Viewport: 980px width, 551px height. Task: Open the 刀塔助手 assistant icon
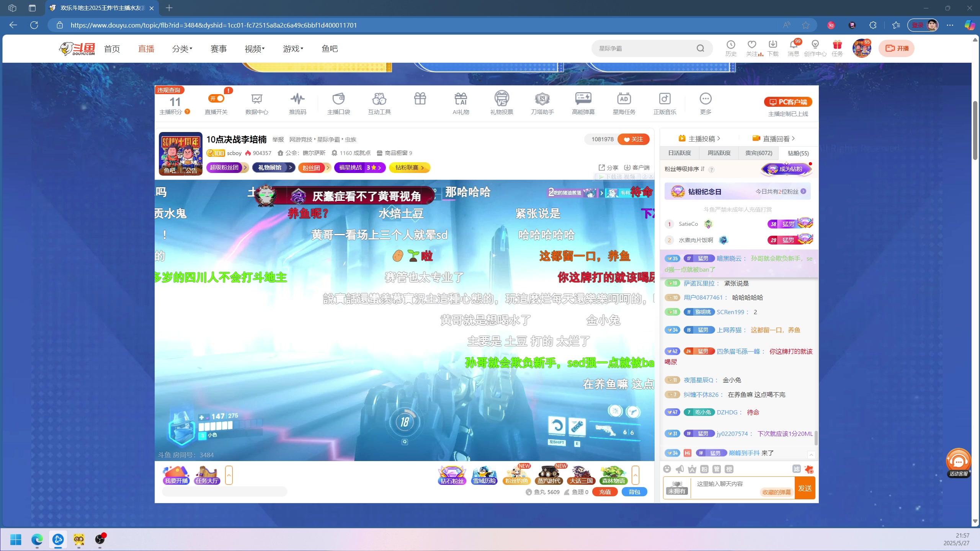coord(542,103)
